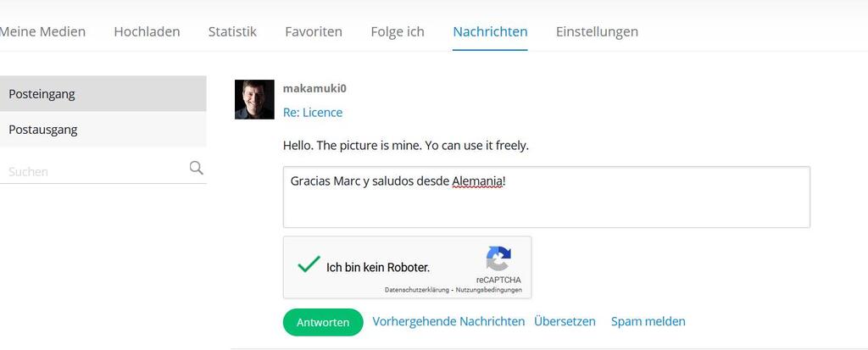Select Posteingang in the sidebar

click(103, 93)
